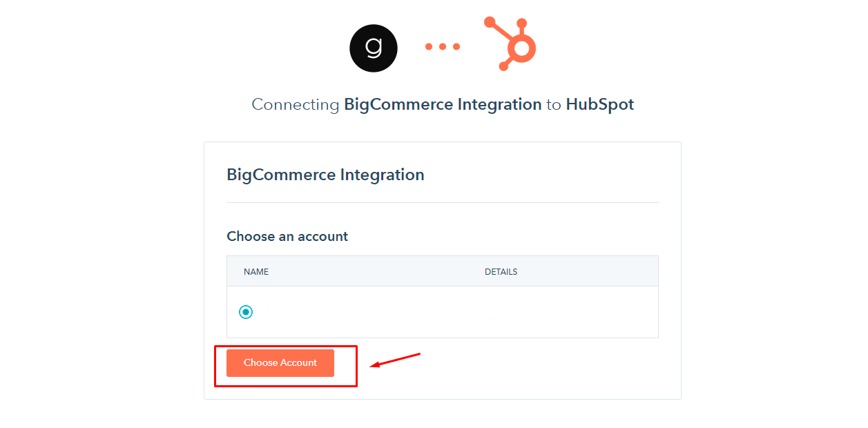Click bold "HubSpot" text in the top heading

coord(599,104)
